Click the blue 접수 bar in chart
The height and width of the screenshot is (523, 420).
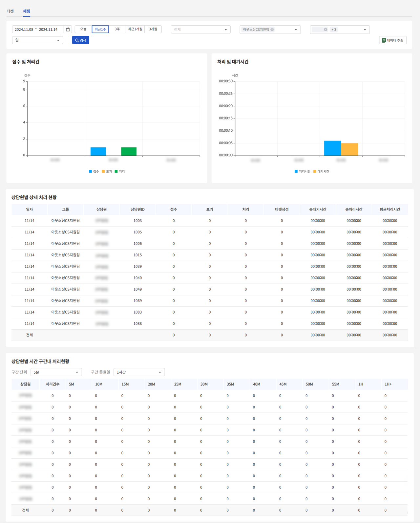98,151
